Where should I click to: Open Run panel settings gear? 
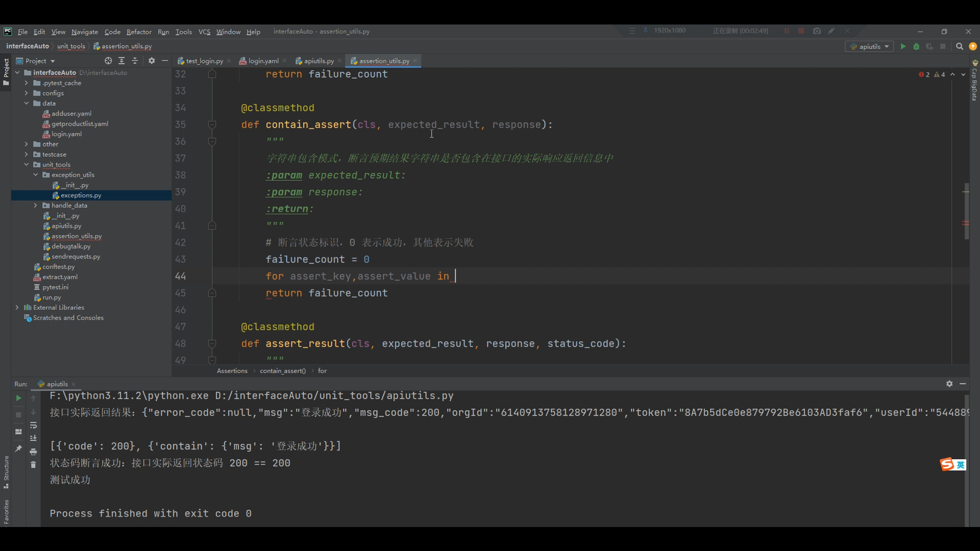tap(949, 384)
